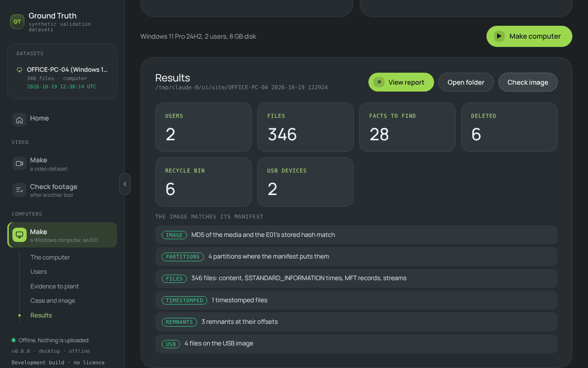Viewport: 588px width, 368px height.
Task: Click the monitor icon beside OFFICE-PC-04 dataset
Action: (19, 70)
